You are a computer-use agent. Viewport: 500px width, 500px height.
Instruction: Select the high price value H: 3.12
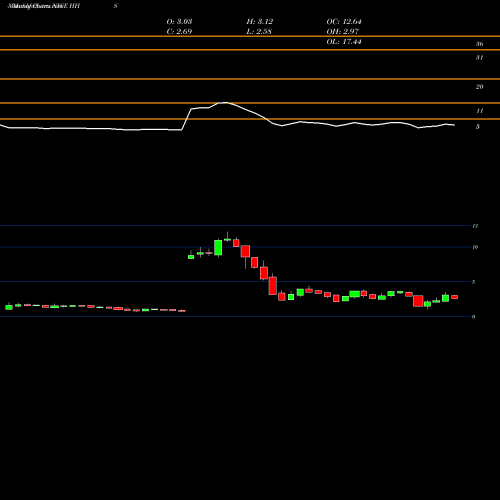tap(260, 22)
